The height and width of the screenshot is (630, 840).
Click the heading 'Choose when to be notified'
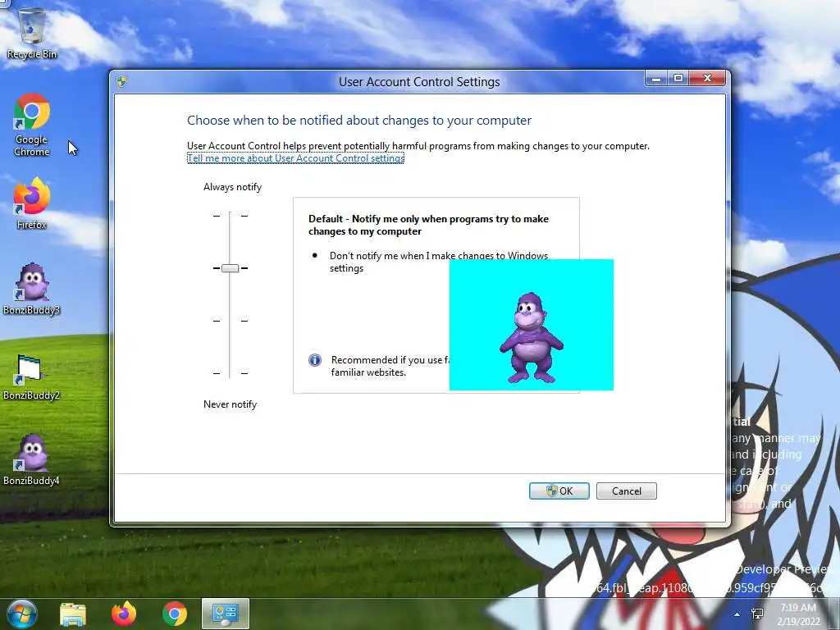(x=359, y=121)
